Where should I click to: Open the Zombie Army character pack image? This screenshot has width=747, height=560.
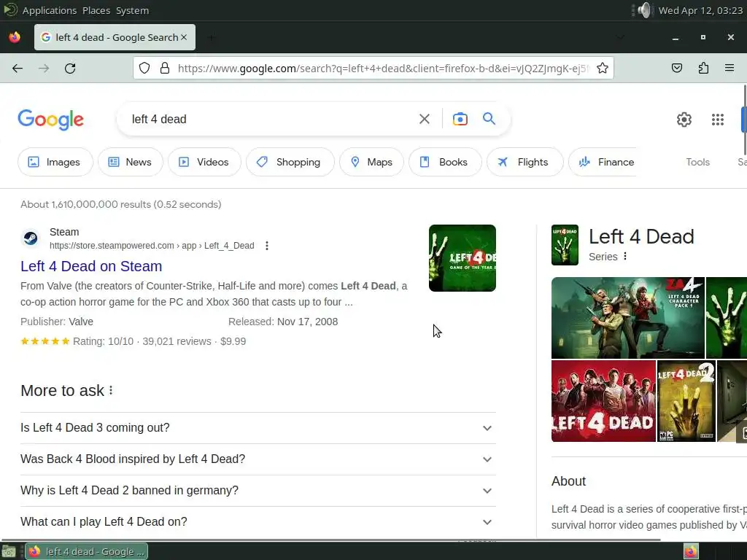point(628,318)
